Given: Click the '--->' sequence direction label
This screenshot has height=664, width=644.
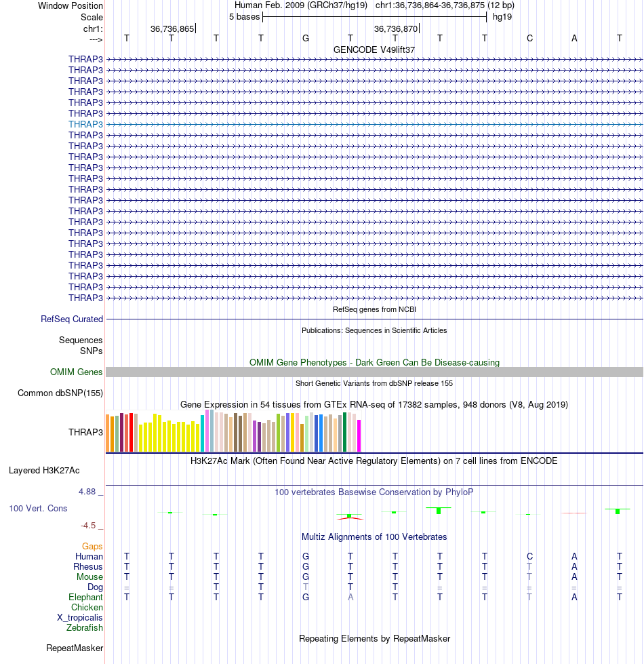Looking at the screenshot, I should point(96,39).
